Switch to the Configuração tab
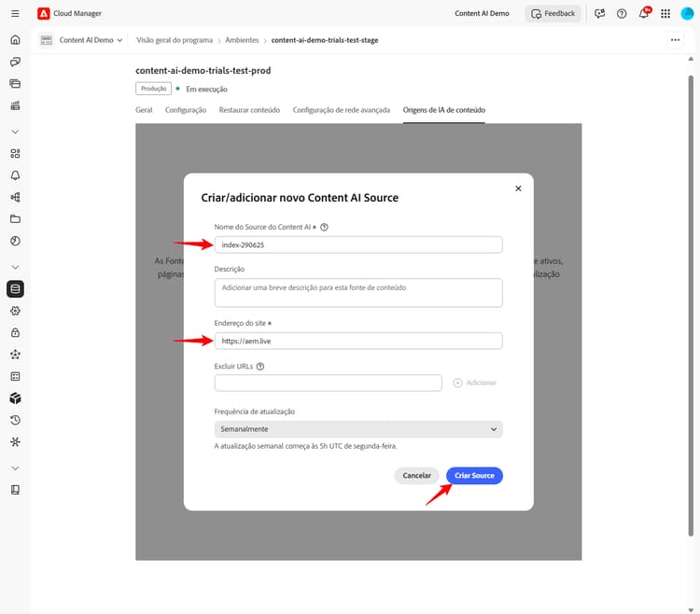The width and height of the screenshot is (700, 614). point(186,110)
